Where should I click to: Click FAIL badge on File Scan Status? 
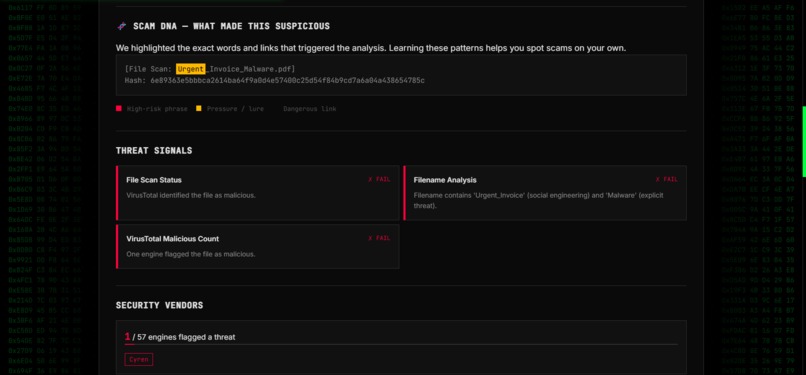pos(379,179)
